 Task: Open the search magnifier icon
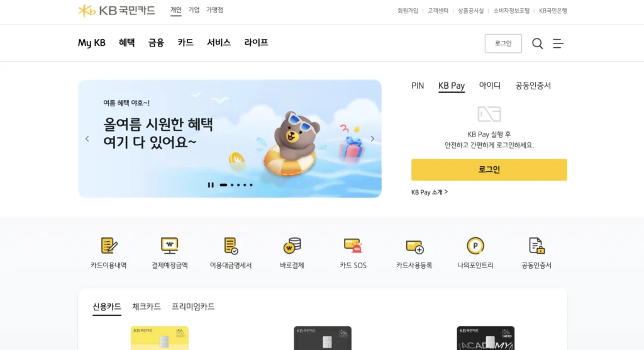pos(537,43)
